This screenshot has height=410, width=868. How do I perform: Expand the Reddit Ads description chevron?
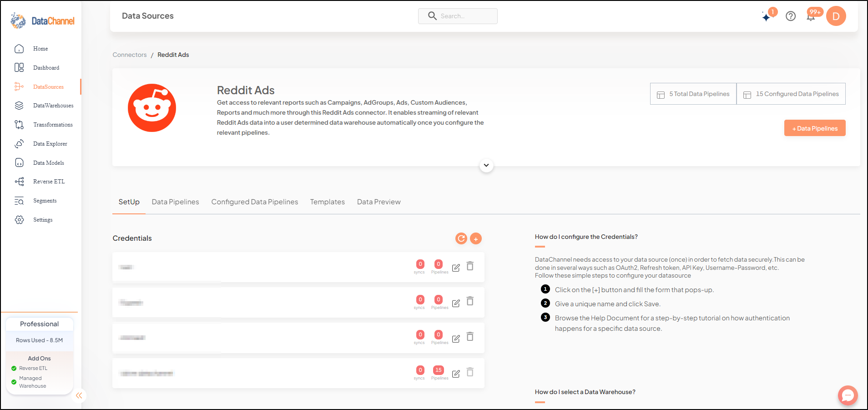(486, 165)
